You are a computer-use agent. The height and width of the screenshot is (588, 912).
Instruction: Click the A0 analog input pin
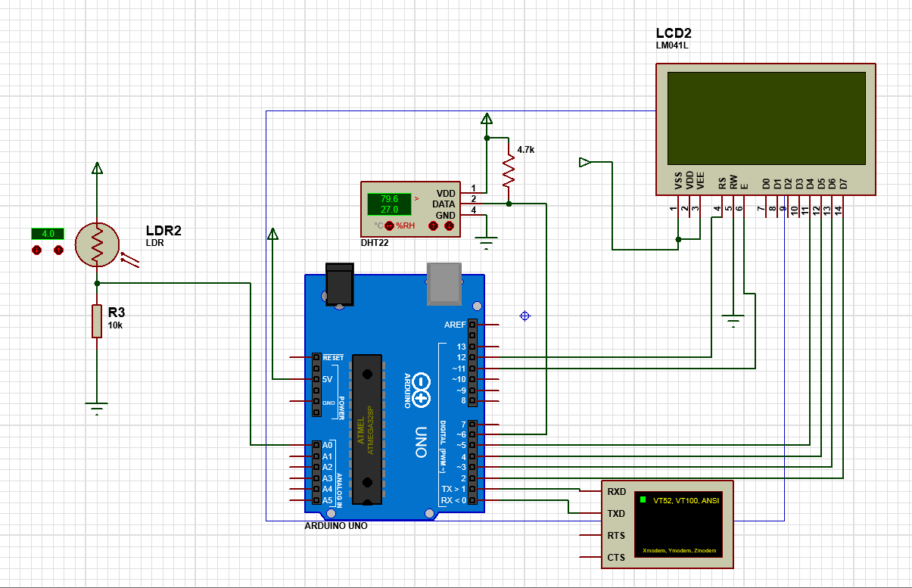(315, 446)
